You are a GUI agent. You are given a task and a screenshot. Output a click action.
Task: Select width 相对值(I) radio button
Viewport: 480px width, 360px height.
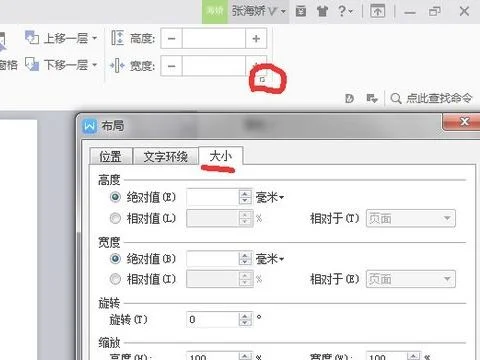(115, 279)
